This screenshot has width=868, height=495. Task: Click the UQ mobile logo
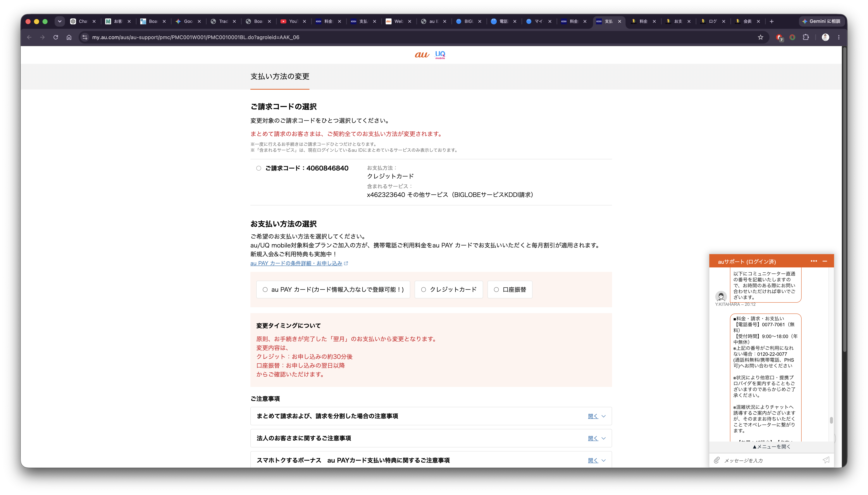click(440, 55)
